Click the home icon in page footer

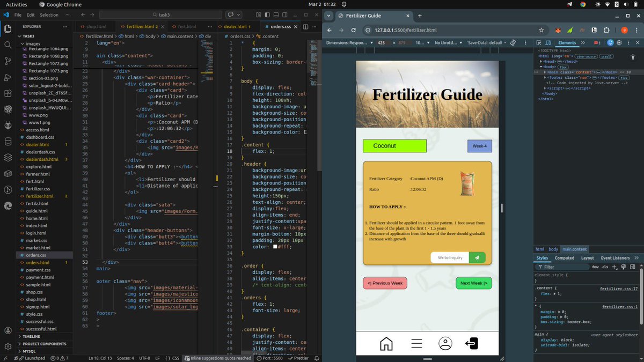[x=386, y=344]
